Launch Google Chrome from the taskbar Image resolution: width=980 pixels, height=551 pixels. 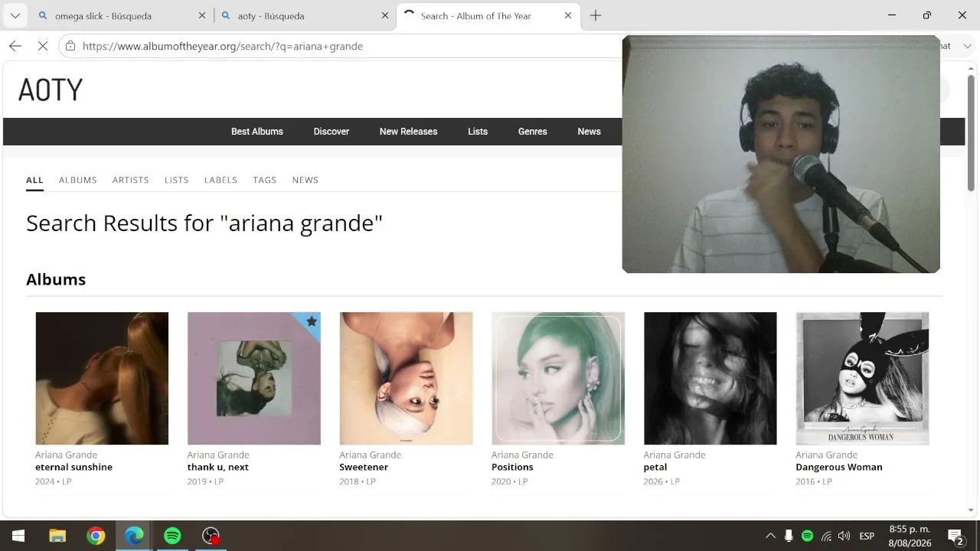click(96, 536)
